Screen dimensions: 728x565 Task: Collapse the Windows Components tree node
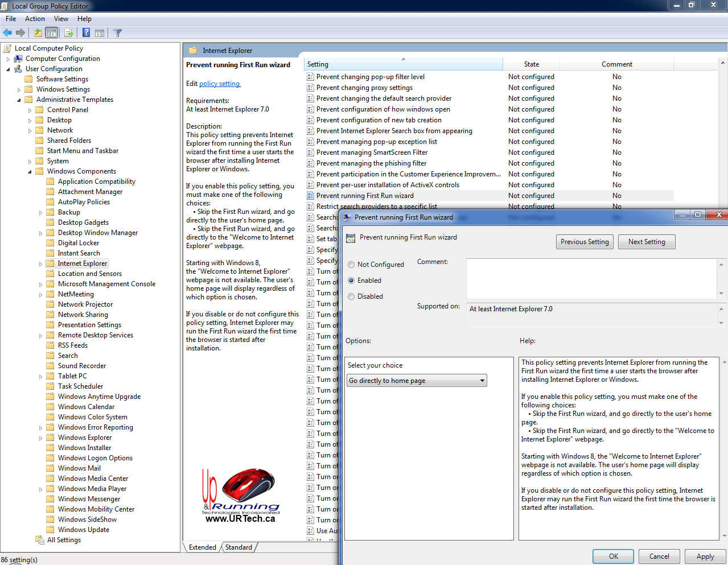pyautogui.click(x=30, y=172)
